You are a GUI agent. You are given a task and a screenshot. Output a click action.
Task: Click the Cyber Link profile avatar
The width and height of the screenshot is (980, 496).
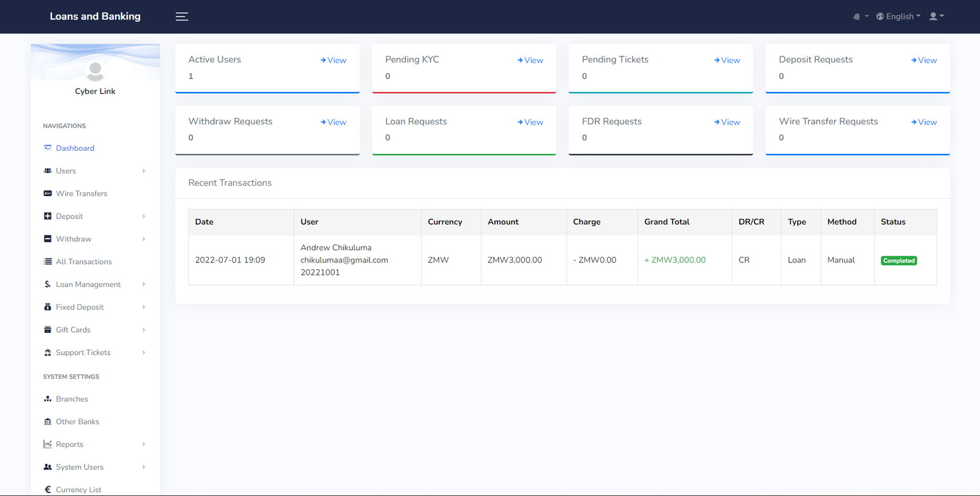click(95, 71)
